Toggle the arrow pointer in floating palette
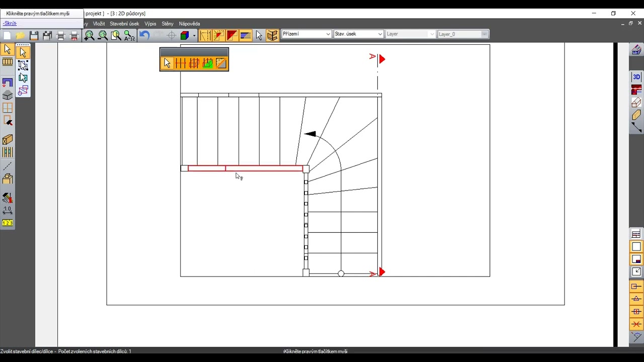This screenshot has height=362, width=644. tap(167, 63)
